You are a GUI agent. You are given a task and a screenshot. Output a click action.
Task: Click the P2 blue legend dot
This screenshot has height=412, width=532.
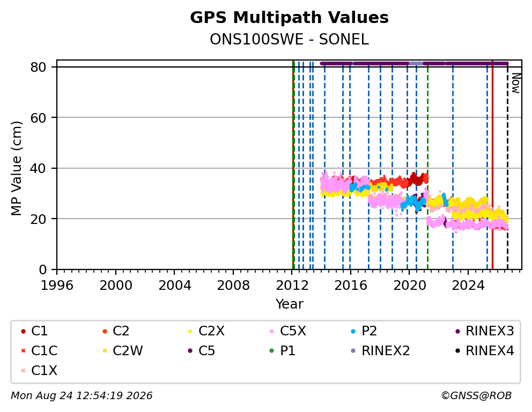point(353,331)
